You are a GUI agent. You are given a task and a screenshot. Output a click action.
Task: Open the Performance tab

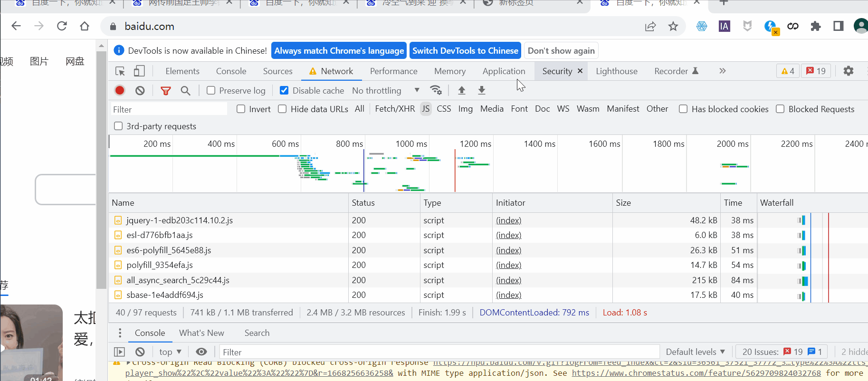pyautogui.click(x=394, y=71)
